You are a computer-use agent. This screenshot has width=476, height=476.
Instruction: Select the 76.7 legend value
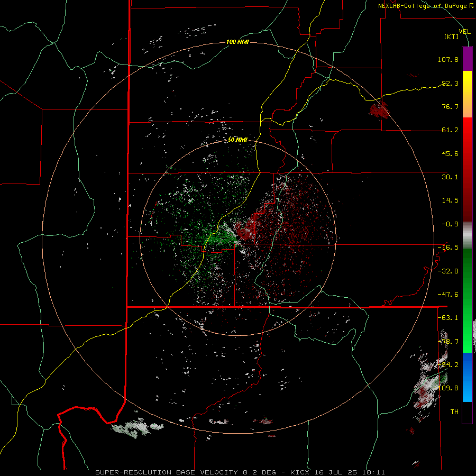click(450, 106)
